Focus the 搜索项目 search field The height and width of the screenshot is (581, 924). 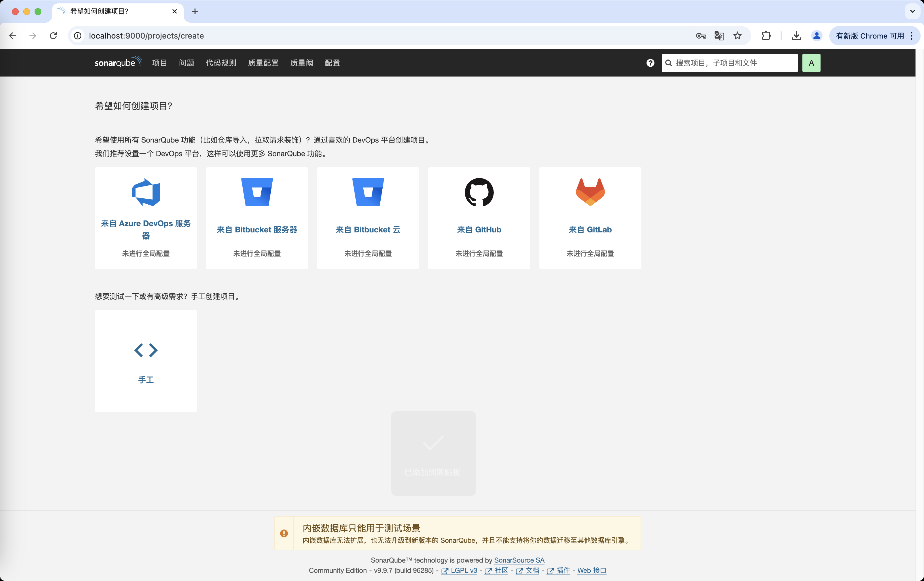[x=730, y=63]
